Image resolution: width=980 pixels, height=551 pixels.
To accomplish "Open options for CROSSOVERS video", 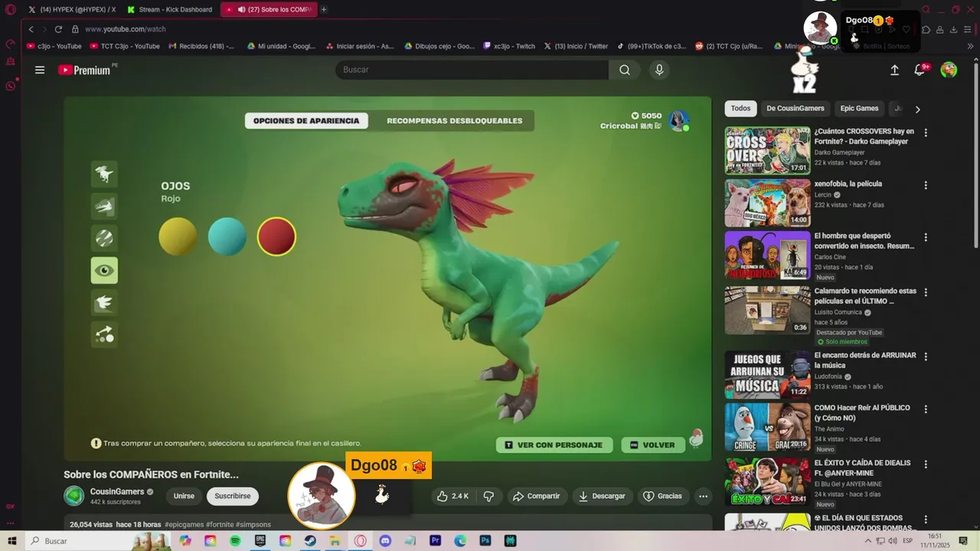I will 926,132.
